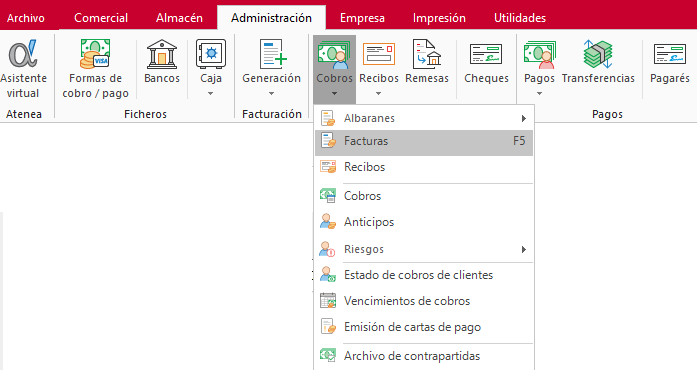Image resolution: width=697 pixels, height=370 pixels.
Task: Switch to the Utilidades tab
Action: (x=520, y=18)
